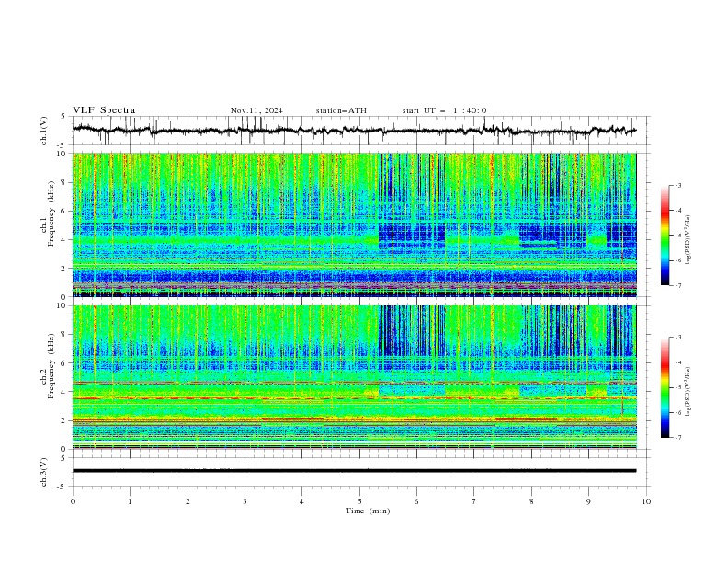Viewport: 728px width, 563px height.
Task: Click time axis tick label '10'
Action: click(x=646, y=501)
